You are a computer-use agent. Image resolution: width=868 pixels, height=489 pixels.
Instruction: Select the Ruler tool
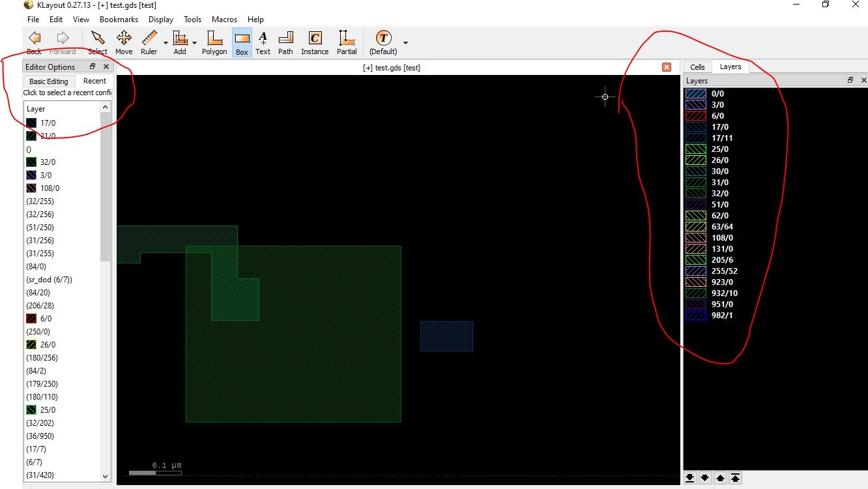tap(149, 42)
